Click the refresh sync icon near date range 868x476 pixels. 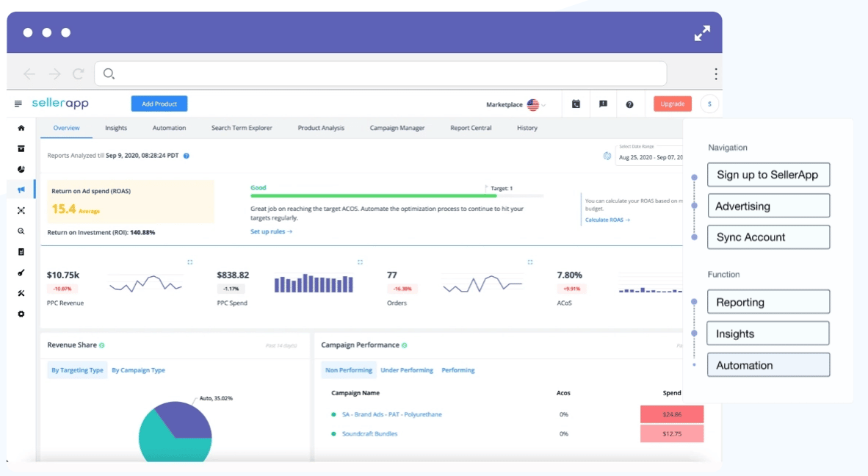607,156
